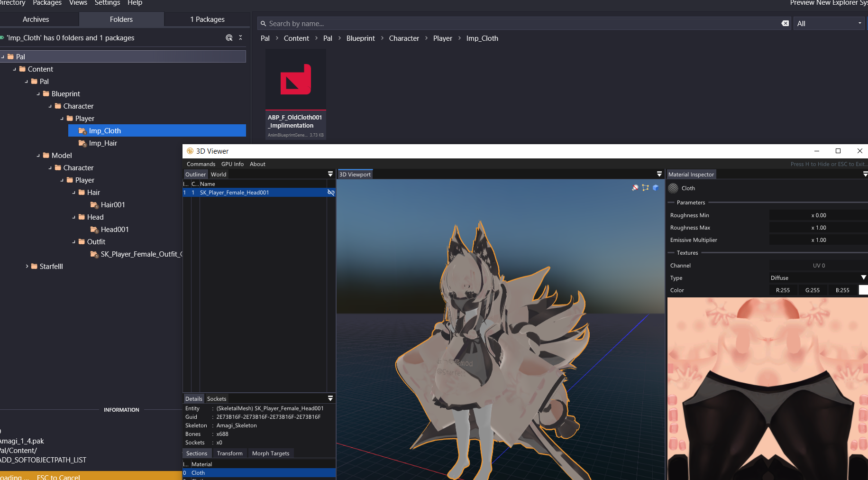The height and width of the screenshot is (480, 868).
Task: Clear the search field with the backspace icon
Action: [785, 23]
